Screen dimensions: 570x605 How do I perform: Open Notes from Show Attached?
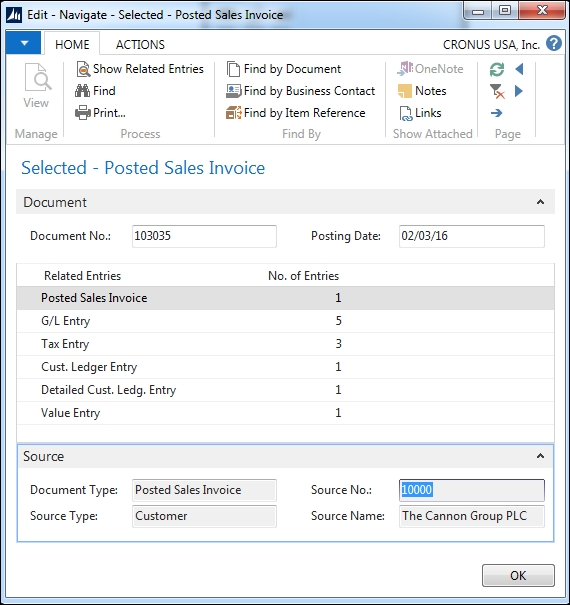422,91
